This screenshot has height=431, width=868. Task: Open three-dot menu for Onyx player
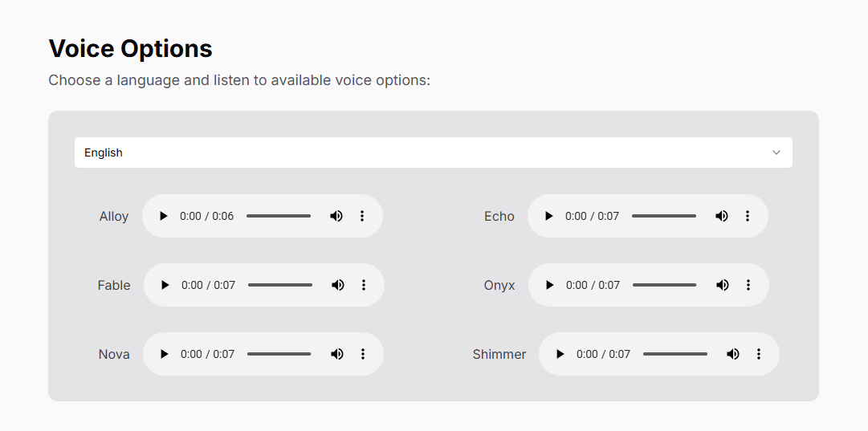click(748, 285)
